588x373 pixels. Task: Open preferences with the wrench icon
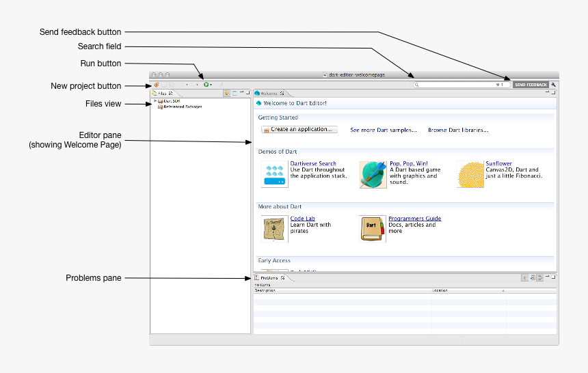click(554, 85)
